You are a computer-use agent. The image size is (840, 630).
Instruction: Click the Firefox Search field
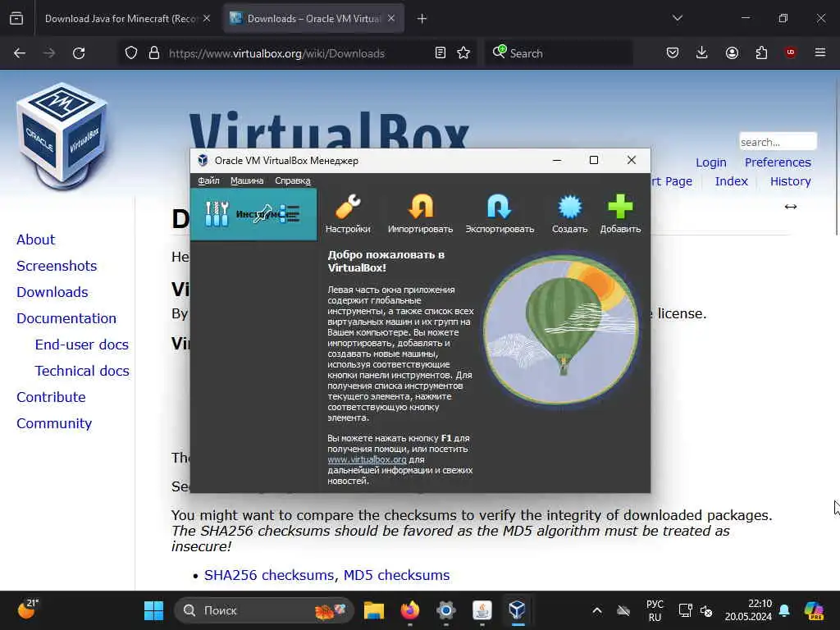point(559,53)
